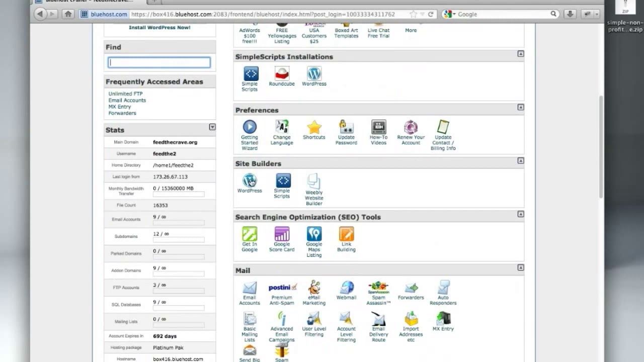Open eMail Marketing

point(314,293)
